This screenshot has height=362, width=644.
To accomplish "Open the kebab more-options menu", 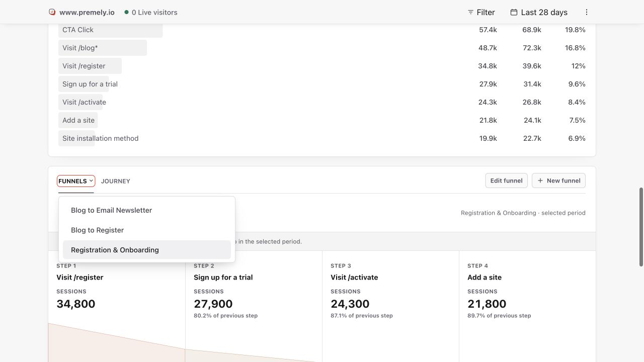I will coord(586,12).
